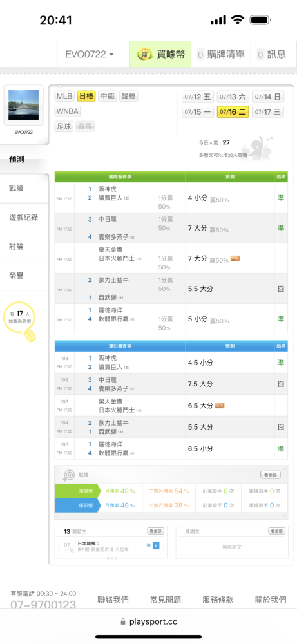Viewport: 297px width, 644px height.
Task: Tap the 常見問題 footer link
Action: pos(166,600)
